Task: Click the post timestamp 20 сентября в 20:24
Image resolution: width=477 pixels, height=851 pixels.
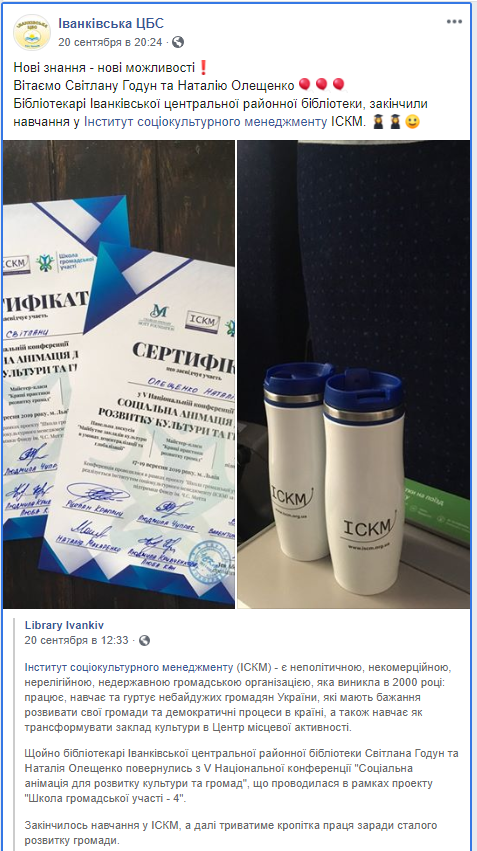Action: [110, 42]
